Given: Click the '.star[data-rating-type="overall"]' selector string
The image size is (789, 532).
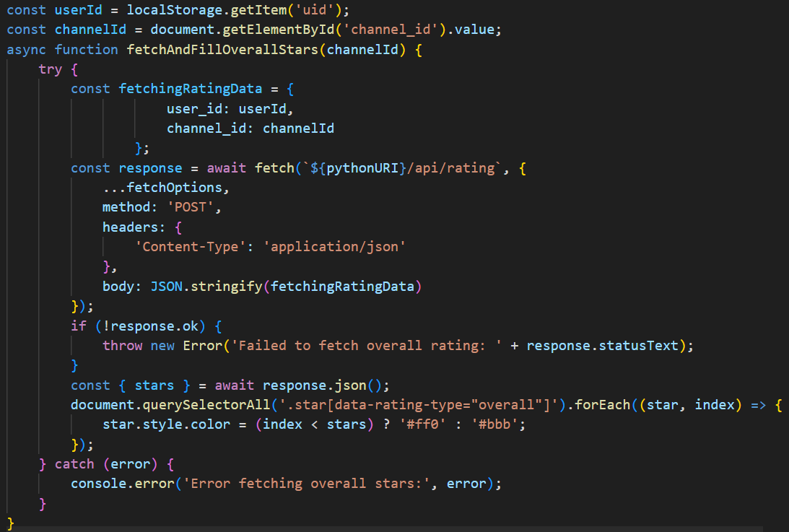Looking at the screenshot, I should tap(419, 405).
